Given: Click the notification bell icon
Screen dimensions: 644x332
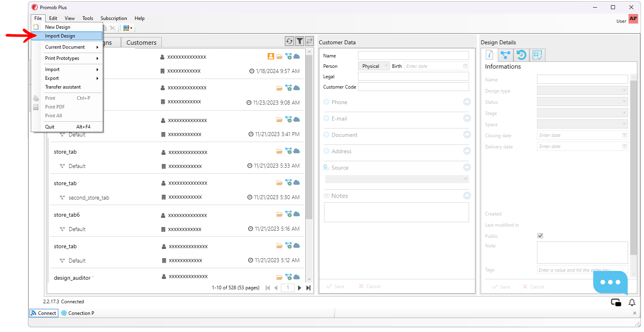Looking at the screenshot, I should pos(632,302).
